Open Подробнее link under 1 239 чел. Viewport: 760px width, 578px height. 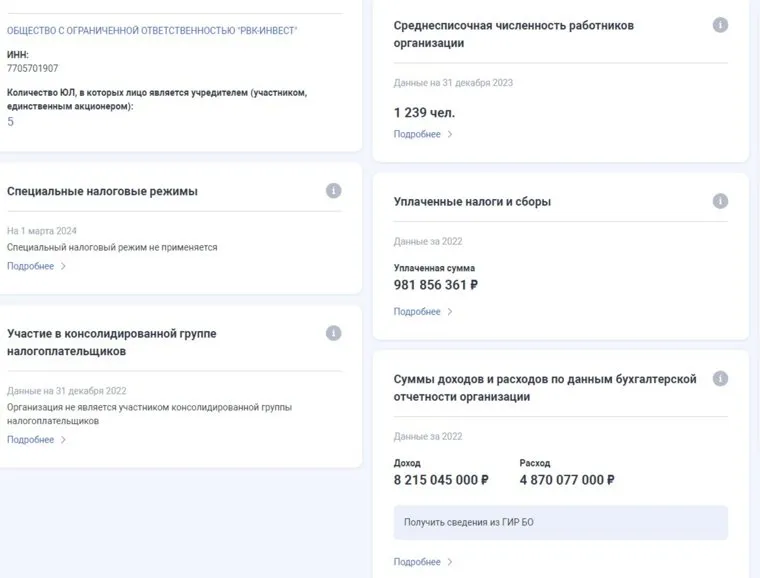pos(417,134)
